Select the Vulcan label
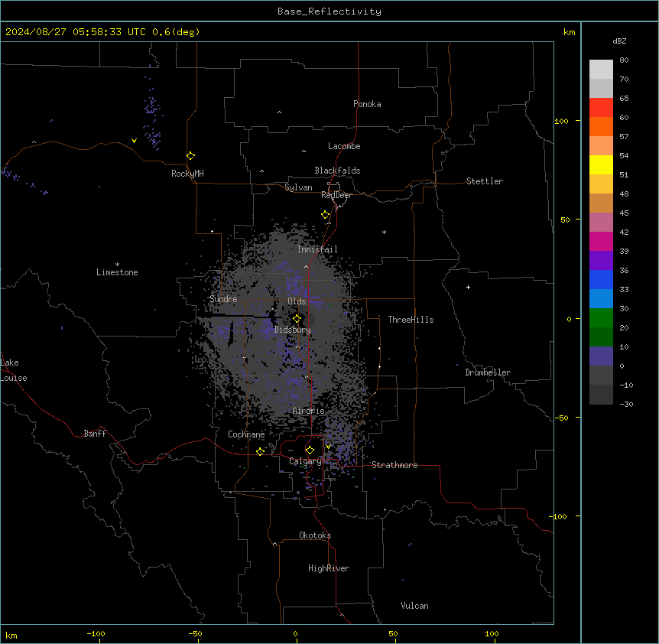 click(414, 606)
